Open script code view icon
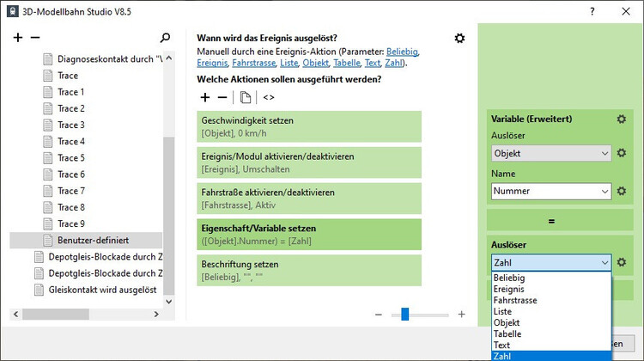 [269, 97]
